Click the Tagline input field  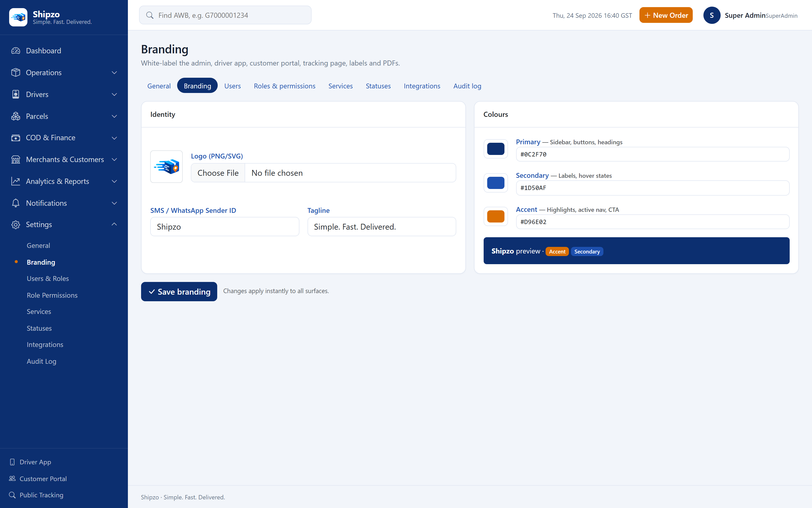[x=381, y=227]
